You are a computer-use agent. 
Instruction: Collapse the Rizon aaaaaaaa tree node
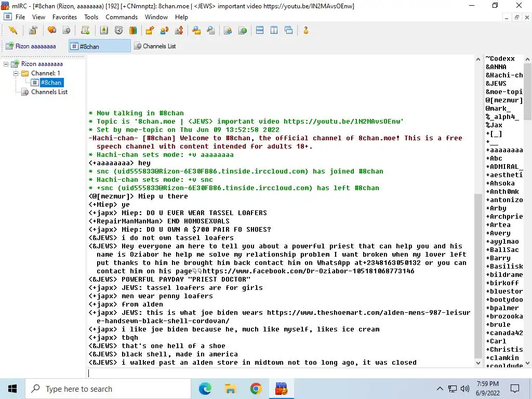click(6, 64)
